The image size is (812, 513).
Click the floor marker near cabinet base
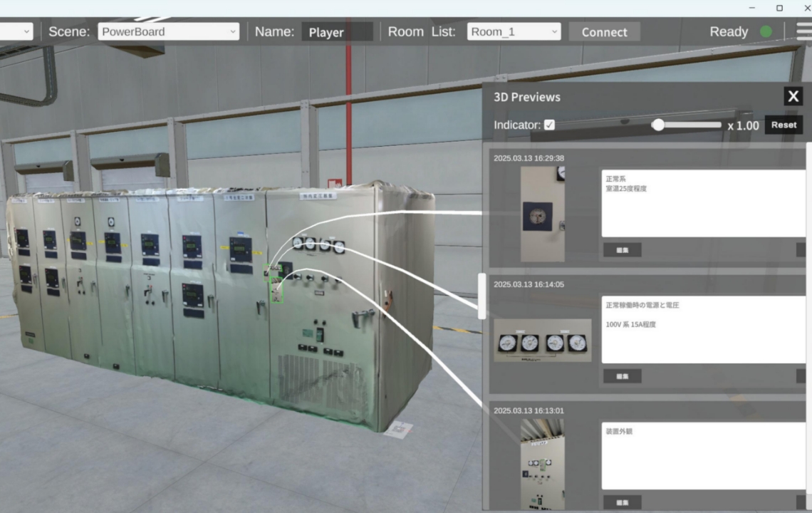[398, 430]
